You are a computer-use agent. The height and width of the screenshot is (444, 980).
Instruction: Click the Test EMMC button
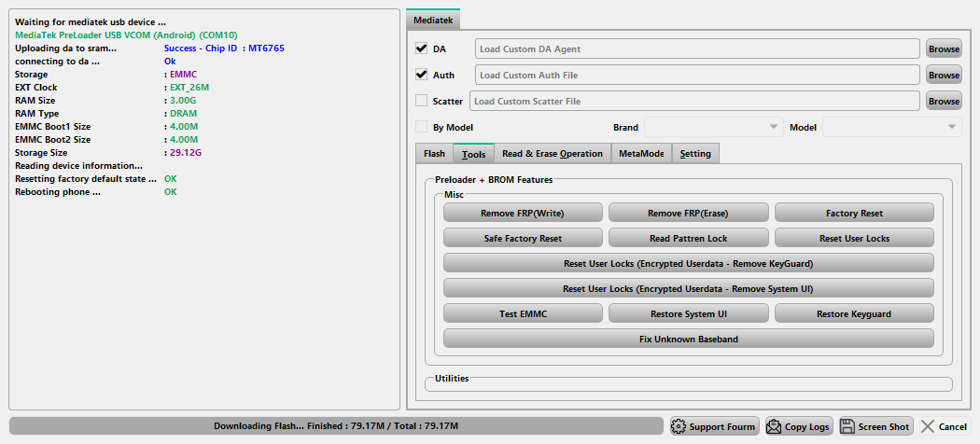[523, 313]
